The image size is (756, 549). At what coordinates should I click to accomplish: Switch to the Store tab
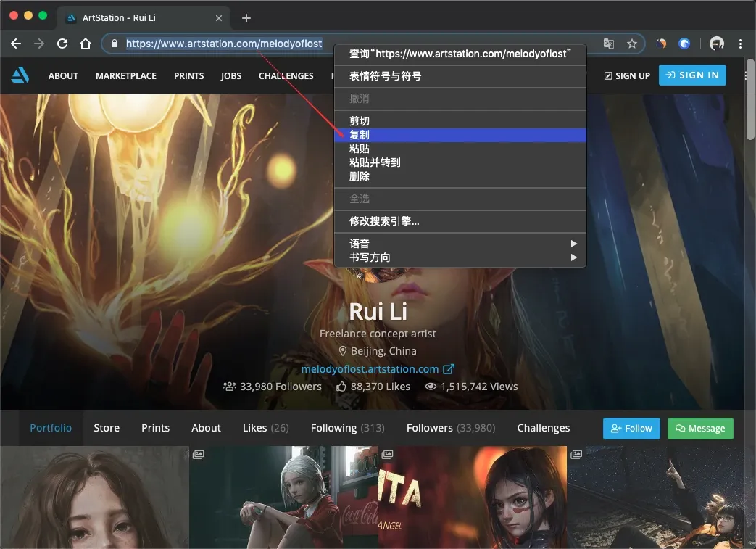(107, 428)
